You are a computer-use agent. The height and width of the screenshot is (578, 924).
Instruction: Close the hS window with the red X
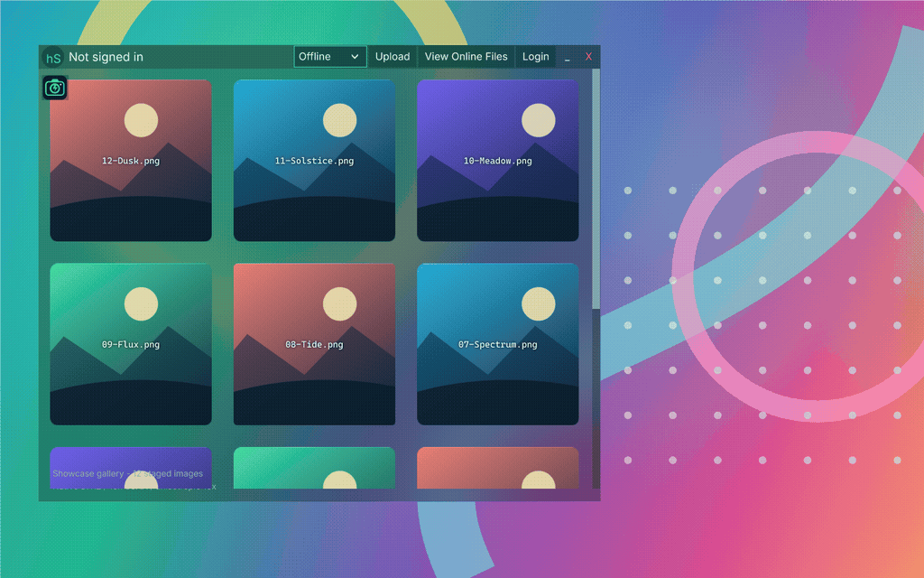click(x=588, y=57)
